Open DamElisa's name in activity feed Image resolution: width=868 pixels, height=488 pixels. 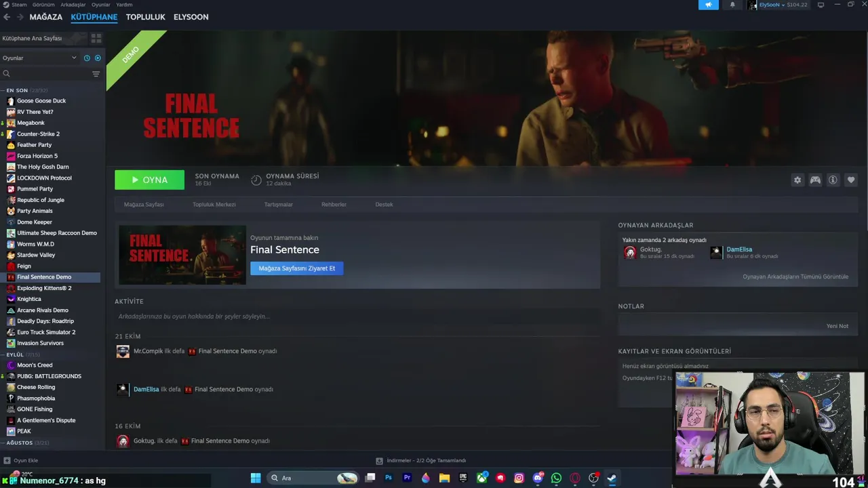coord(146,390)
